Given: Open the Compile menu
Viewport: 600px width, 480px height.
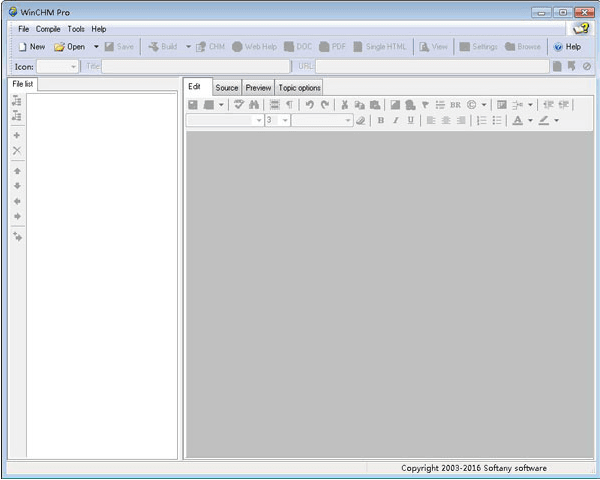Looking at the screenshot, I should click(x=48, y=29).
